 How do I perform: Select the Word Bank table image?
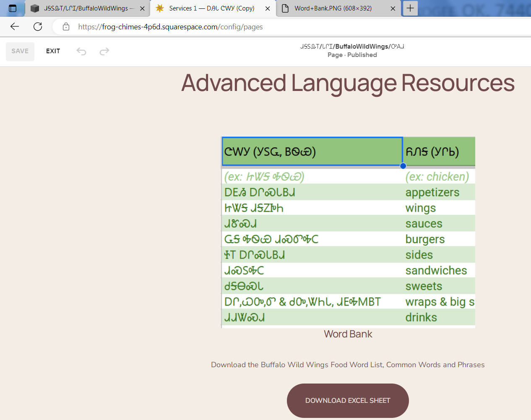(348, 232)
